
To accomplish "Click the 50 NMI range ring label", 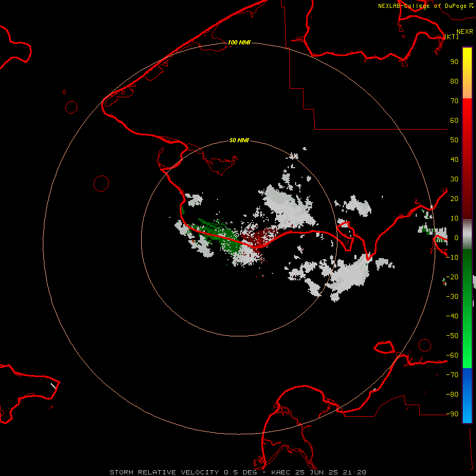I will click(x=239, y=140).
